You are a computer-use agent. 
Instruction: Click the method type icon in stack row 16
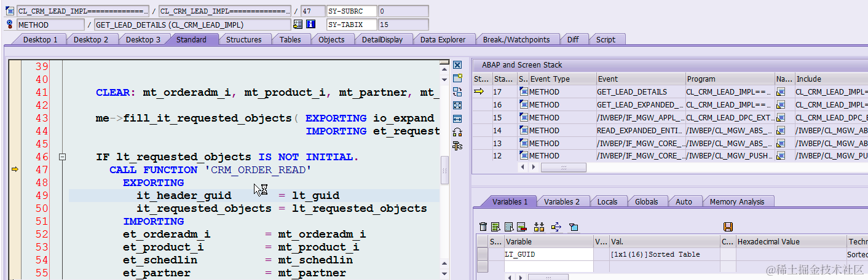click(x=524, y=104)
